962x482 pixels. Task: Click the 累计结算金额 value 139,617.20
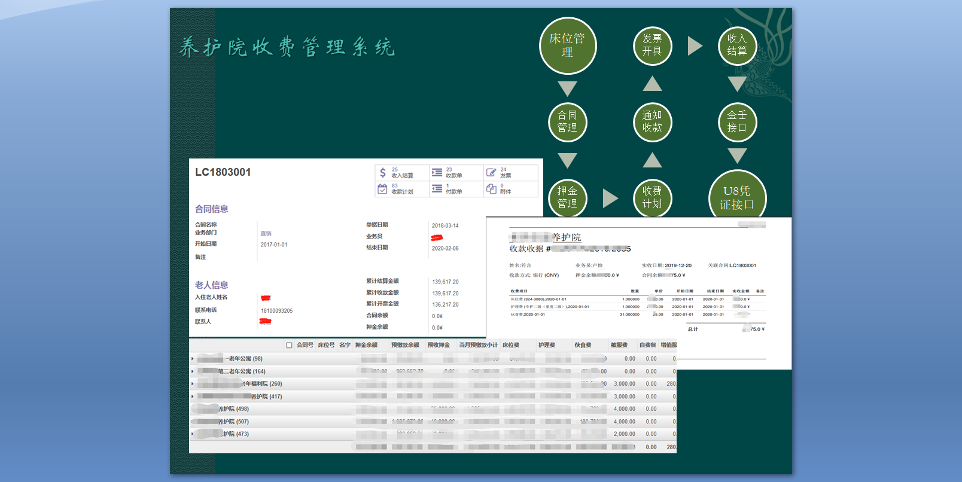pos(445,282)
